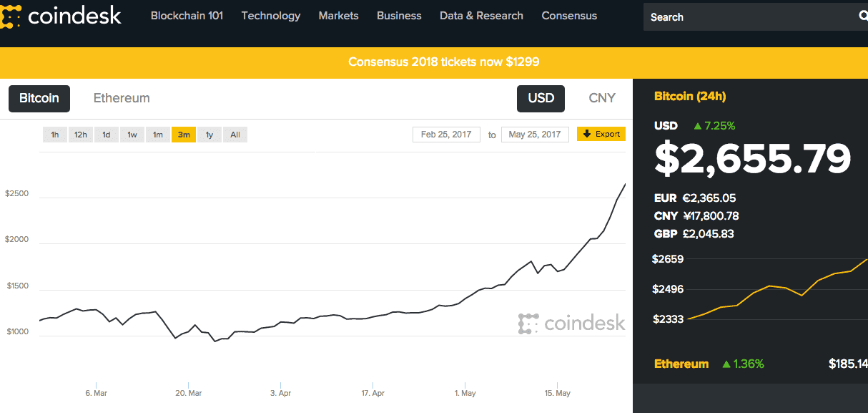The image size is (868, 413).
Task: Click the green Ethereum price-up arrow
Action: click(726, 364)
